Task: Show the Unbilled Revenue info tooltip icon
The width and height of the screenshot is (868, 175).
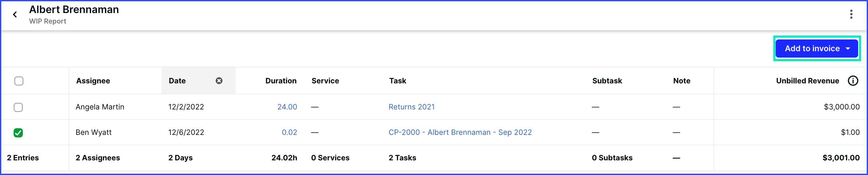Action: point(853,81)
